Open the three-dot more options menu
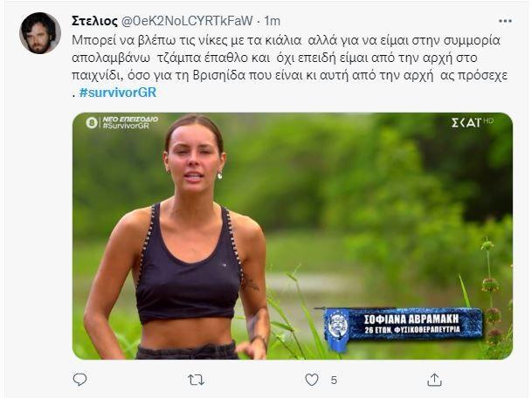Image resolution: width=532 pixels, height=398 pixels. click(x=505, y=20)
